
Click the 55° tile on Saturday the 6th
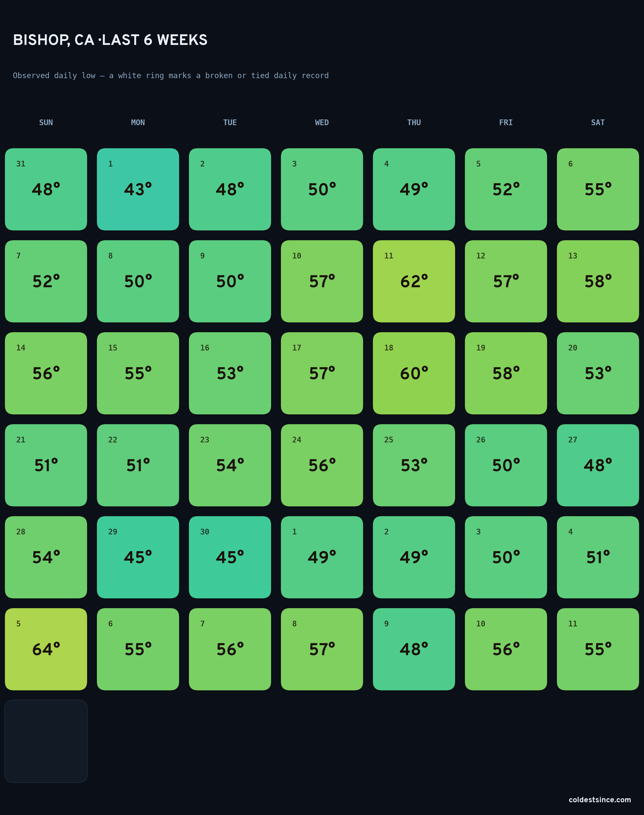click(598, 189)
